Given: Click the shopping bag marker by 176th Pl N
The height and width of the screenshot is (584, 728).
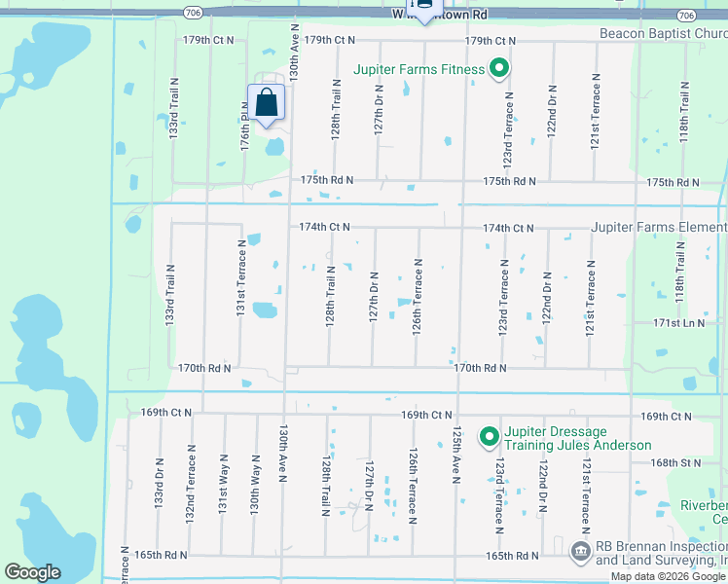Looking at the screenshot, I should pos(266,105).
